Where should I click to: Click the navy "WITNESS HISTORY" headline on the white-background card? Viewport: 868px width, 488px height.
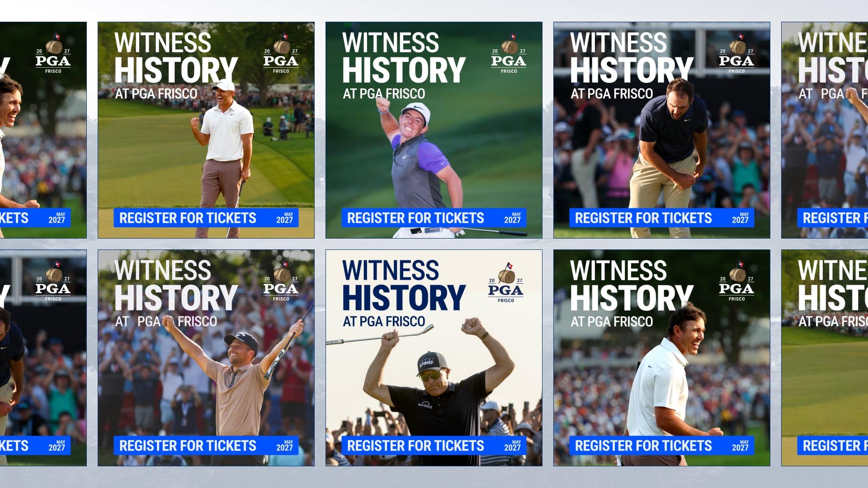pos(404,285)
